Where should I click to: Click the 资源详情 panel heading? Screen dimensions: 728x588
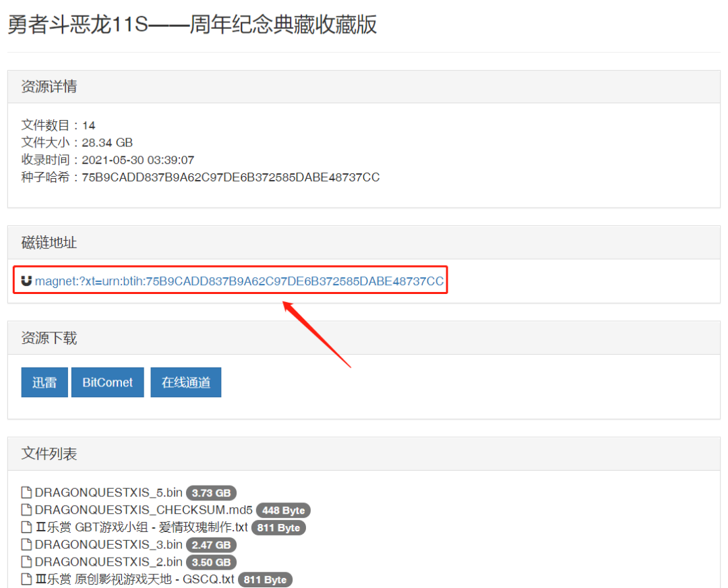49,86
